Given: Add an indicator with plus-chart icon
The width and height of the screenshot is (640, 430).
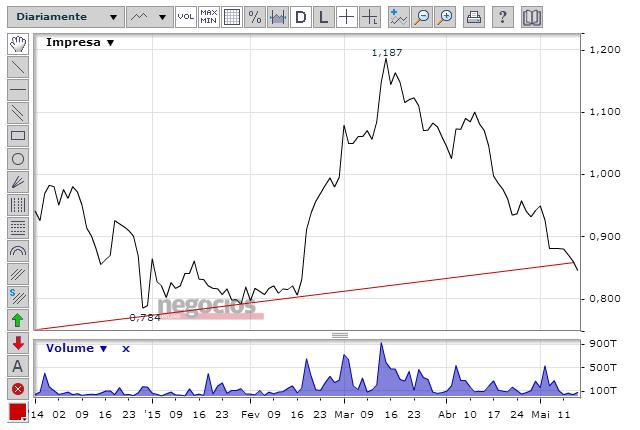Looking at the screenshot, I should pos(398,17).
